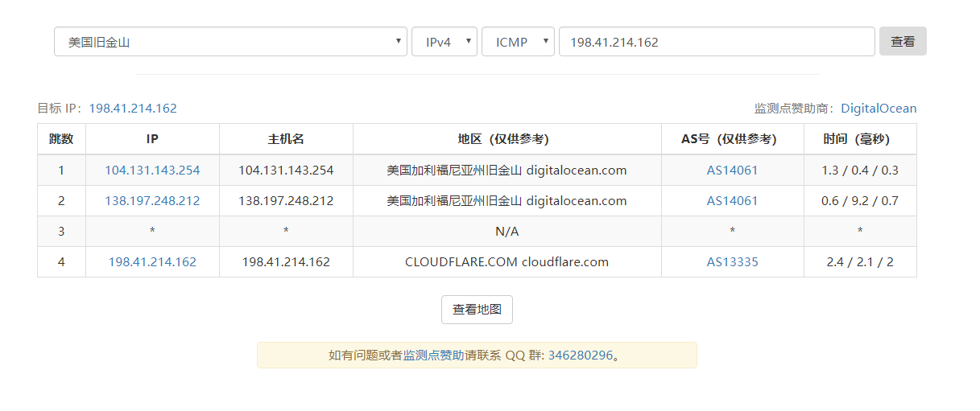Open hop 2 IP 138.197.248.212 link
The width and height of the screenshot is (980, 411).
(152, 201)
